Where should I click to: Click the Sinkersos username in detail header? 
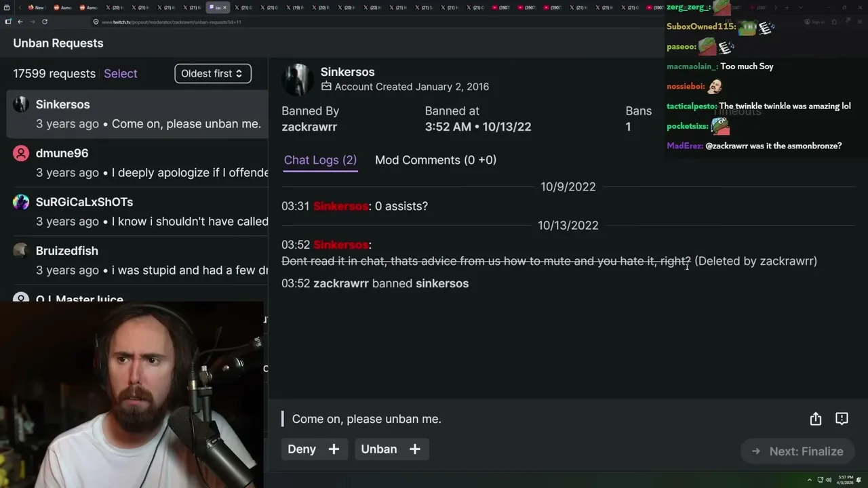click(x=347, y=72)
